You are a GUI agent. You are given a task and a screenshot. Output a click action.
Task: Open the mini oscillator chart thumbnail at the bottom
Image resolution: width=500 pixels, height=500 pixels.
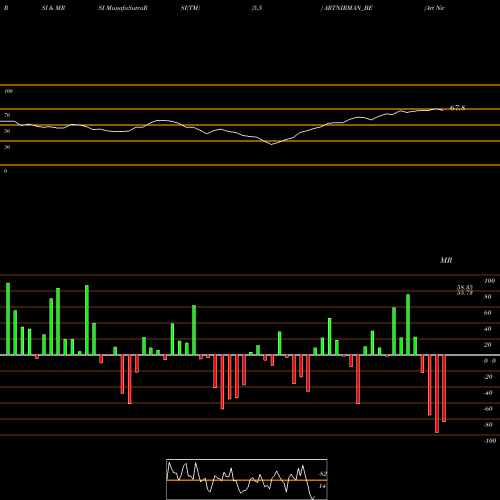(247, 479)
